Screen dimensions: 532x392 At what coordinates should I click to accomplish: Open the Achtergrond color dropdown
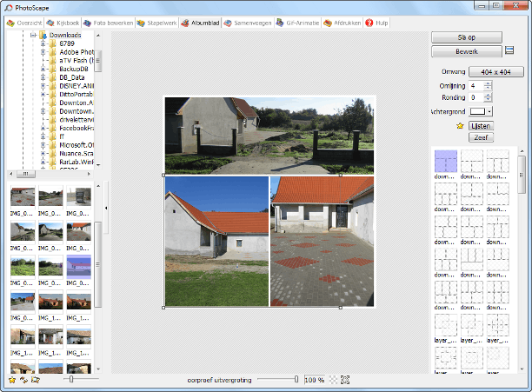tap(489, 111)
